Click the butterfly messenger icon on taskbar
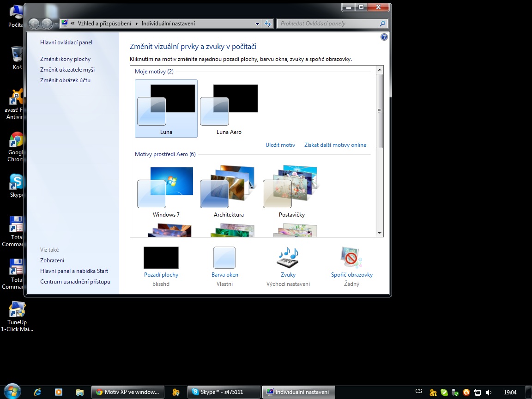The height and width of the screenshot is (399, 532). pyautogui.click(x=176, y=392)
